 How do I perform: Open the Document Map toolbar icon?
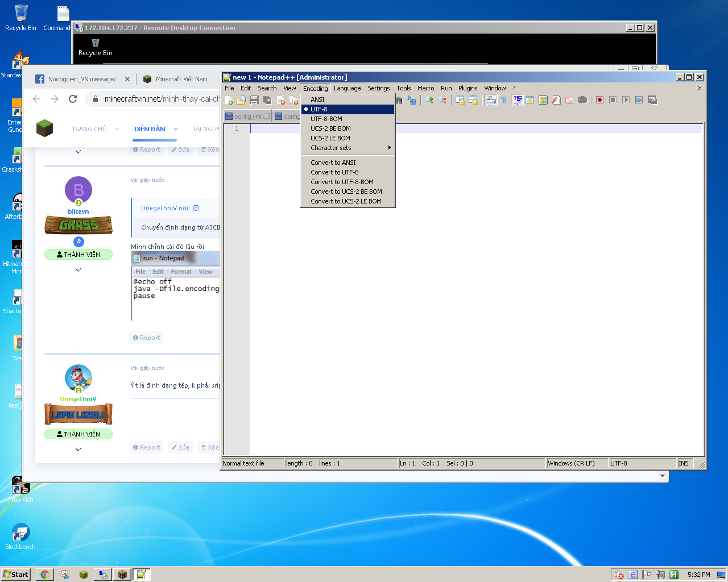(543, 100)
